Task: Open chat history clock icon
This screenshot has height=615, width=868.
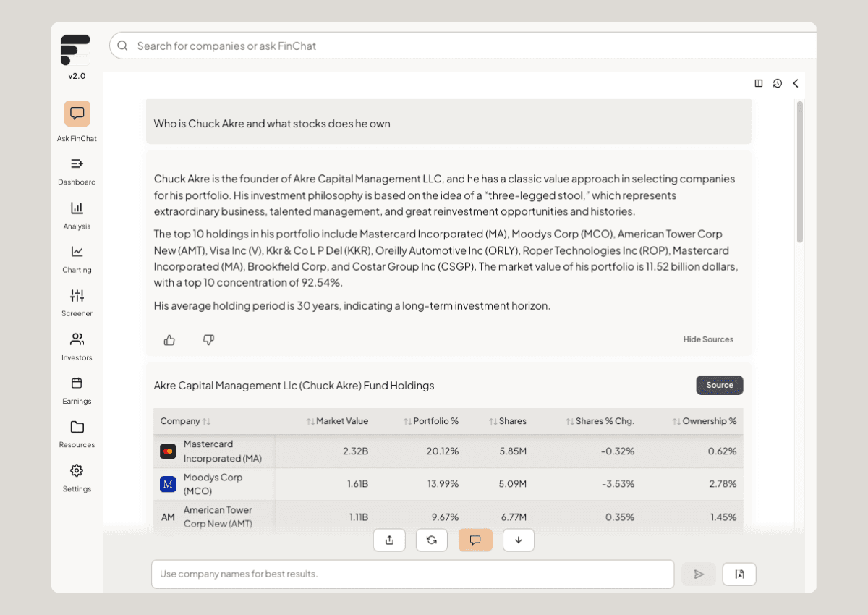Action: coord(777,83)
